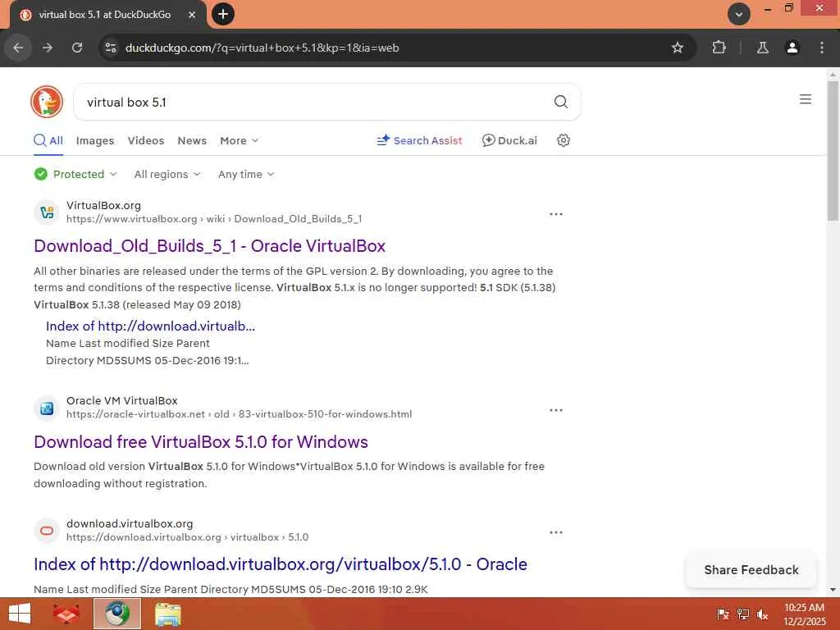840x630 pixels.
Task: Switch to News tab
Action: 192,141
